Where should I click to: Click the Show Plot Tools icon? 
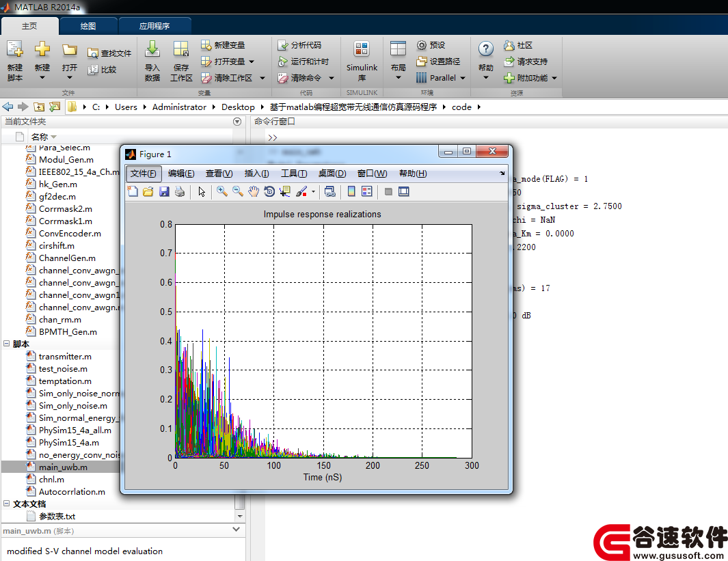pos(404,191)
